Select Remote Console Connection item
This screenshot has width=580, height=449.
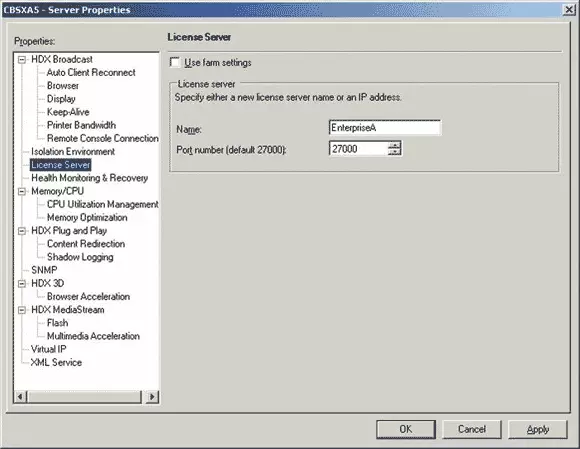102,138
